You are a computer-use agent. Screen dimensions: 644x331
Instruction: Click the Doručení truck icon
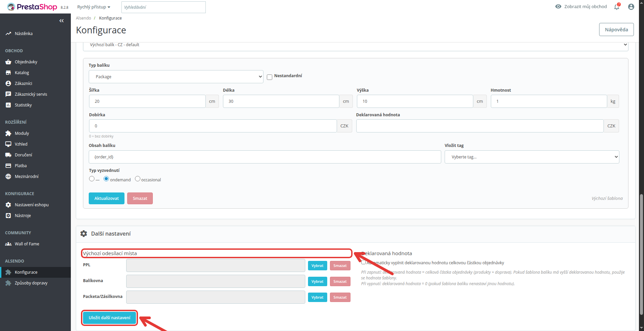(8, 155)
